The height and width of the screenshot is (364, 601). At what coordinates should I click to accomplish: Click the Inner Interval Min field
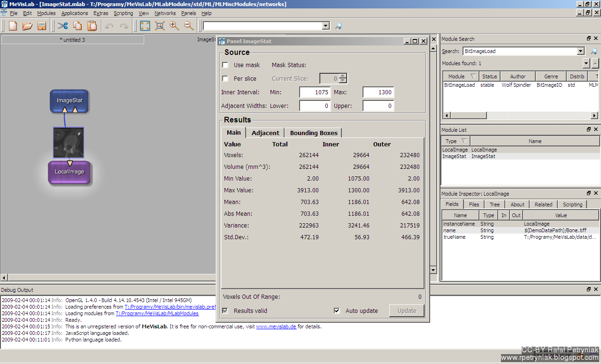click(x=315, y=92)
